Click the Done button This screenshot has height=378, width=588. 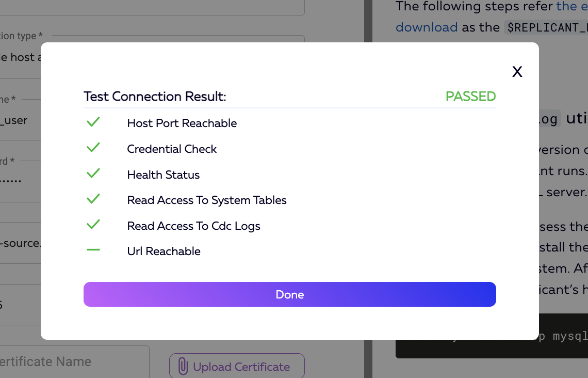[x=289, y=294]
